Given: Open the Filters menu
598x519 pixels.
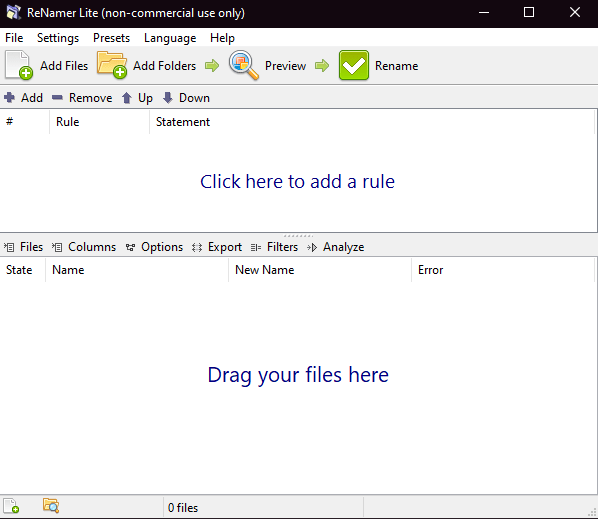Looking at the screenshot, I should click(x=274, y=247).
